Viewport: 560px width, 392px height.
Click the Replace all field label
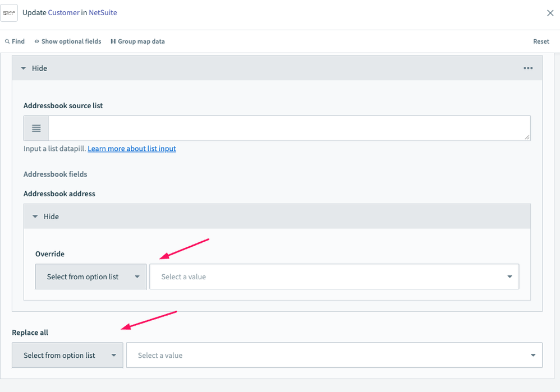[30, 333]
